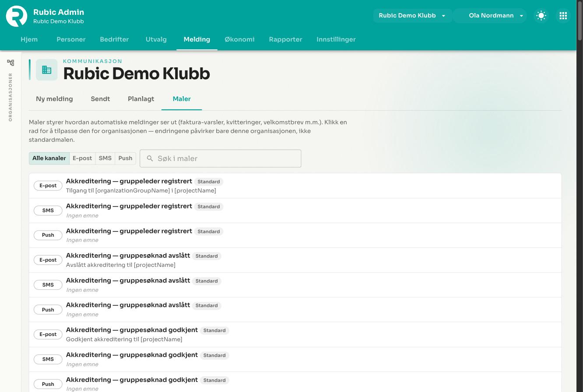Open the apps grid icon
Screen dimensions: 583x392
click(x=563, y=16)
